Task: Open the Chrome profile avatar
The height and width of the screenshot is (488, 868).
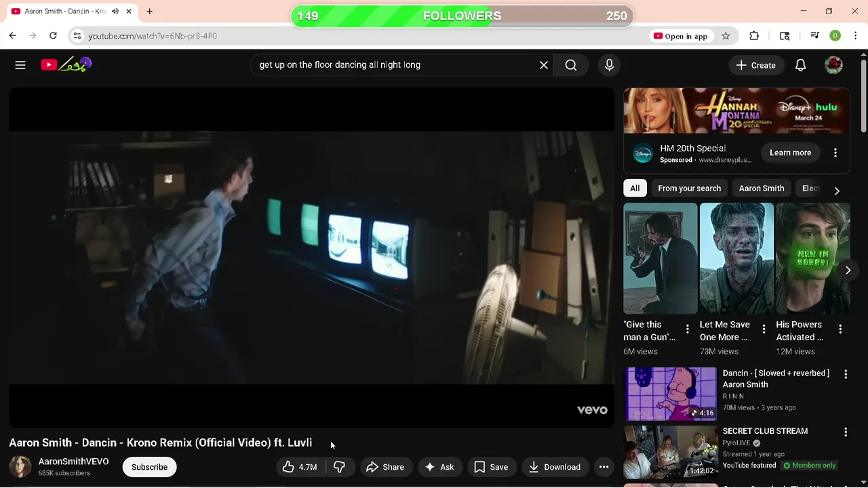Action: (835, 36)
